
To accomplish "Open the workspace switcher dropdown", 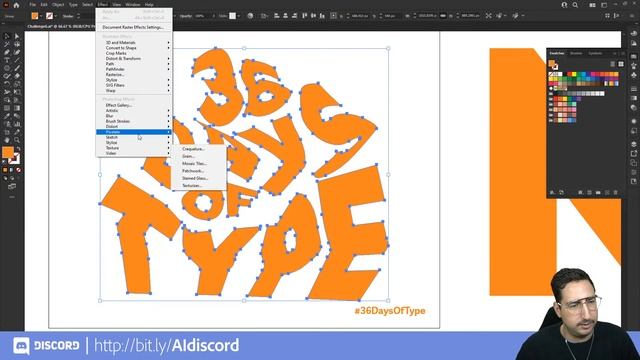I will point(604,5).
